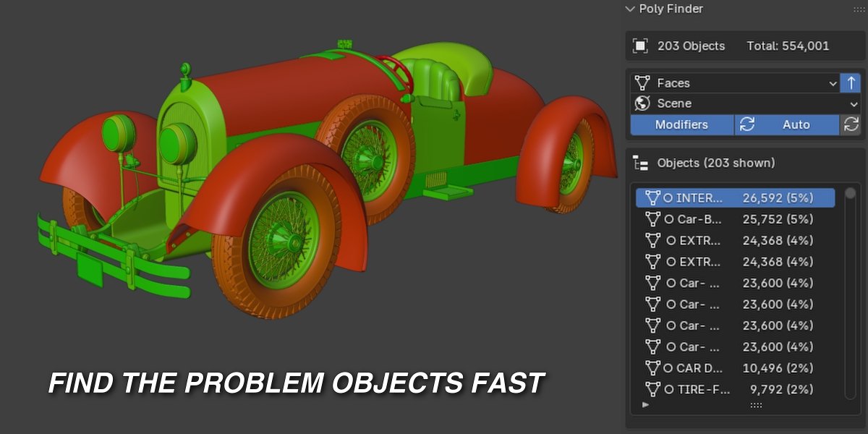Viewport: 868px width, 434px height.
Task: Click the 25,752 (5%) value
Action: tap(778, 218)
